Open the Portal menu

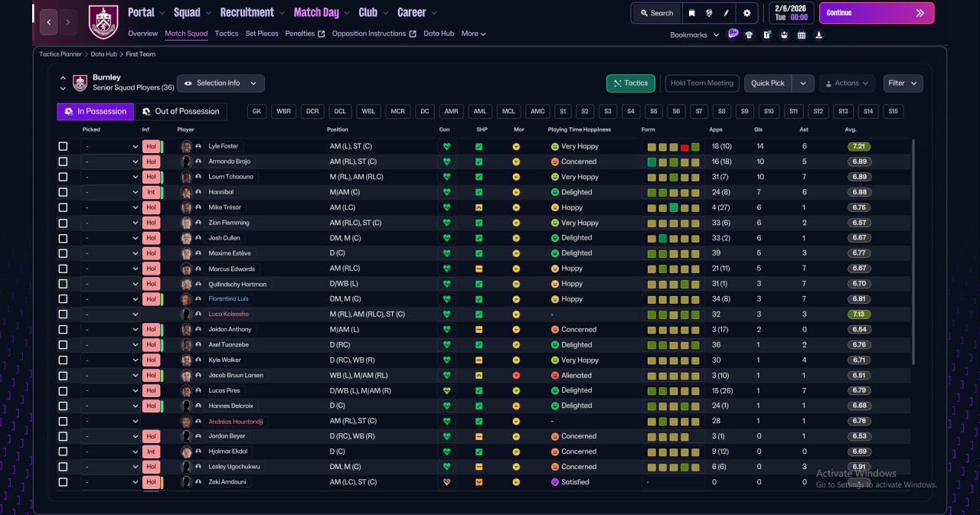[x=145, y=12]
